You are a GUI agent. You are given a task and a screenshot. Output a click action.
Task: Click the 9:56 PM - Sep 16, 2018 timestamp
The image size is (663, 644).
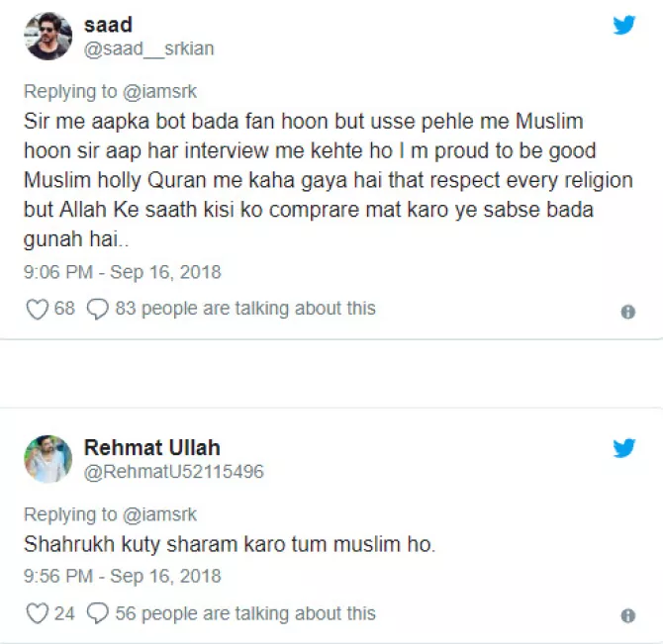(x=122, y=576)
